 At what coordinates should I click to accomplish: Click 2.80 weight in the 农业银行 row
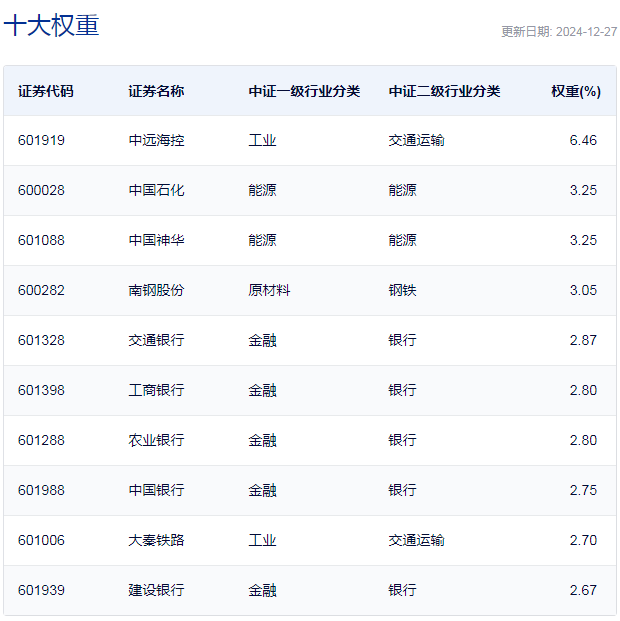(x=583, y=440)
